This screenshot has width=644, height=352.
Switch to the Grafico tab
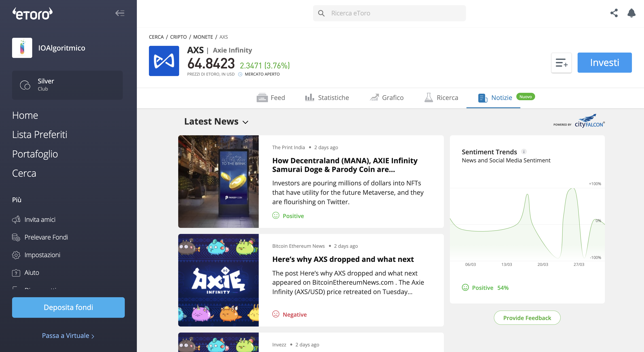click(387, 98)
